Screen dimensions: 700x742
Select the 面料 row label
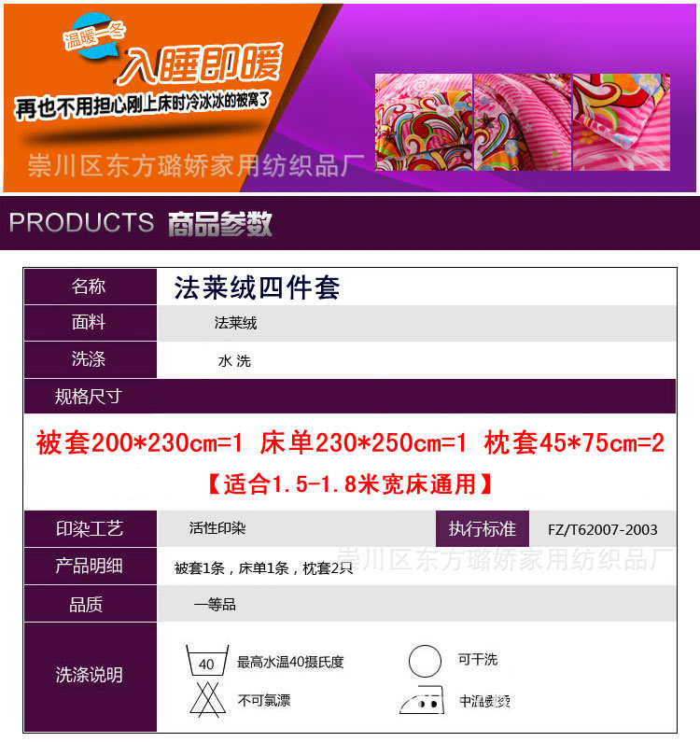pyautogui.click(x=90, y=323)
